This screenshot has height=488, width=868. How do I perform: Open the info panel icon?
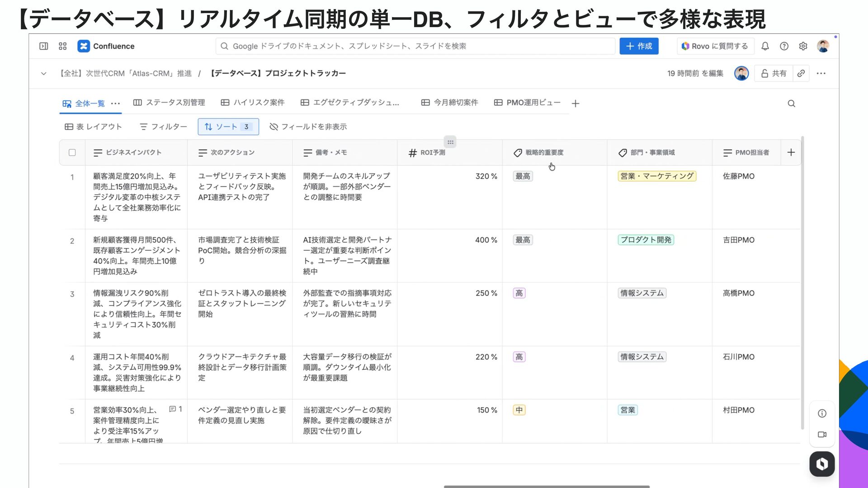[x=822, y=413]
